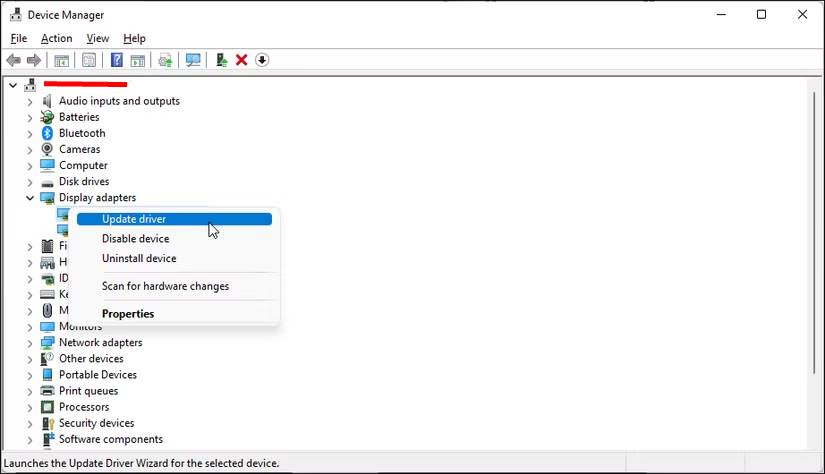
Task: Expand the Security devices chevron
Action: tap(30, 423)
